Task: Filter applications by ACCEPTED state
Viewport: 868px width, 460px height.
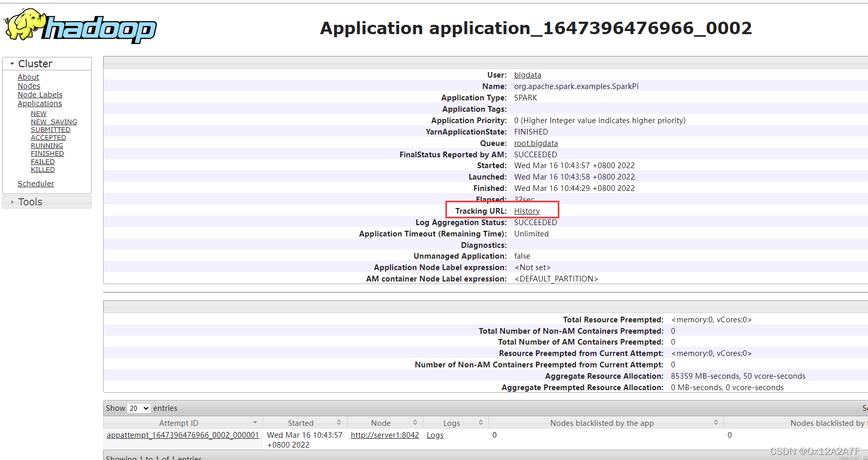Action: tap(48, 138)
